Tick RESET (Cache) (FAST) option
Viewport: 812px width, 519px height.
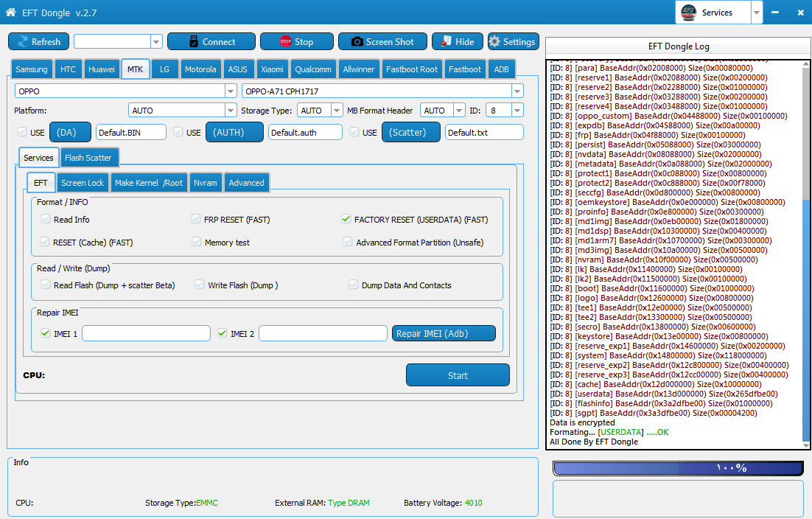pos(45,242)
